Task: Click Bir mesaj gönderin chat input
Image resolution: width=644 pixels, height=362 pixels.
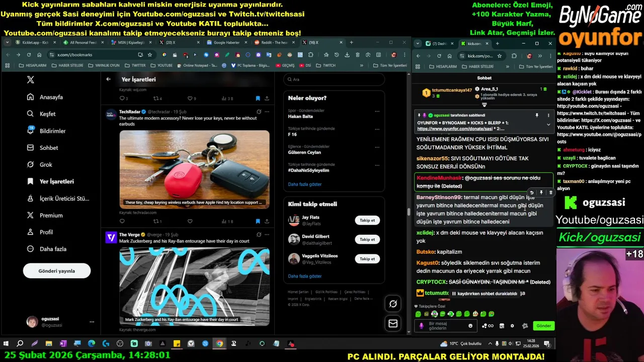Action: click(x=445, y=326)
